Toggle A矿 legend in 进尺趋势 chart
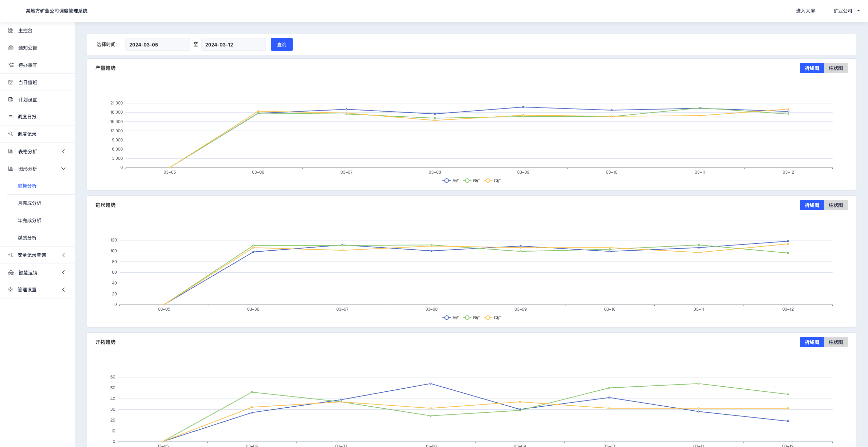 pyautogui.click(x=450, y=318)
